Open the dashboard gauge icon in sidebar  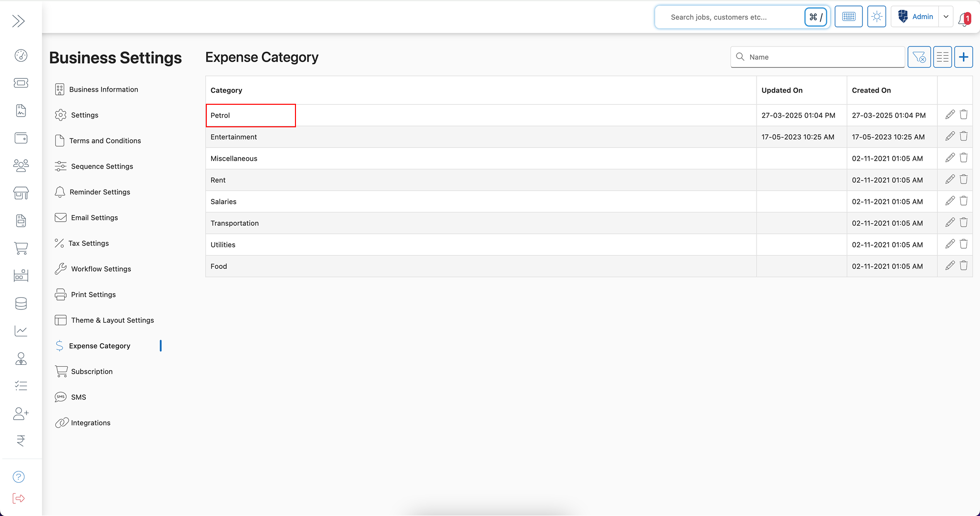pos(21,55)
